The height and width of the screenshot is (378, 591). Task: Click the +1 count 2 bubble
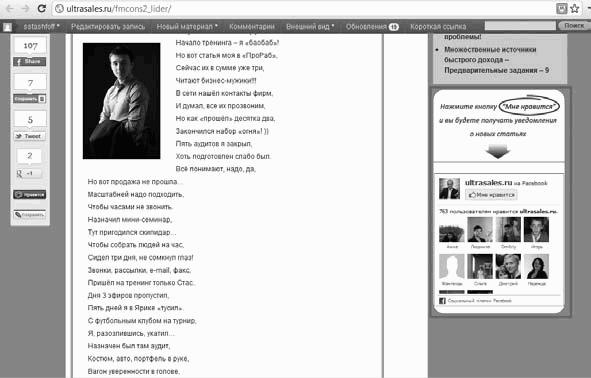pyautogui.click(x=29, y=156)
